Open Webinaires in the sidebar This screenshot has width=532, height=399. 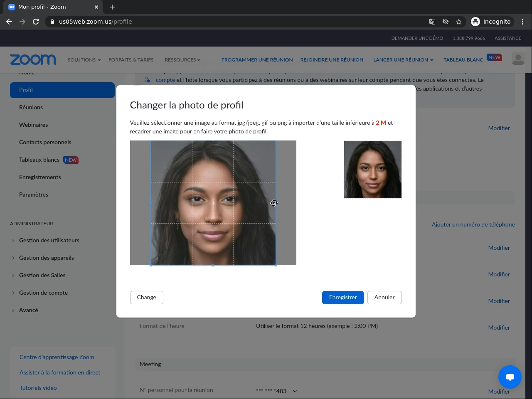33,125
